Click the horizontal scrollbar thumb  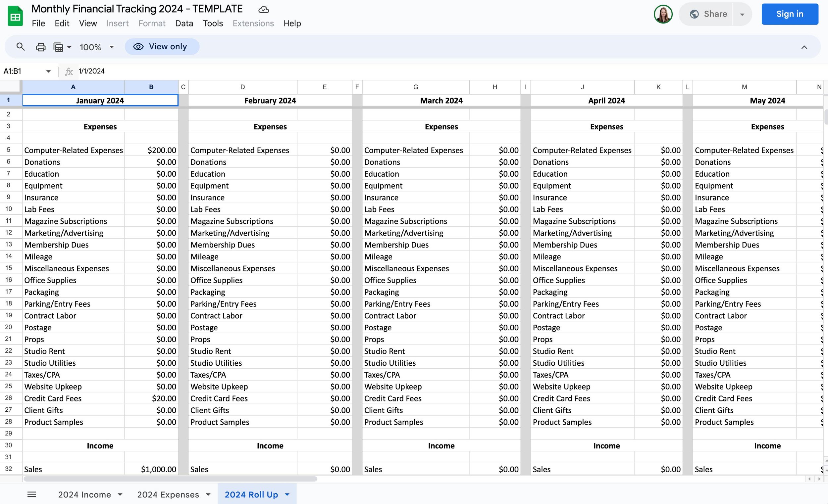170,479
